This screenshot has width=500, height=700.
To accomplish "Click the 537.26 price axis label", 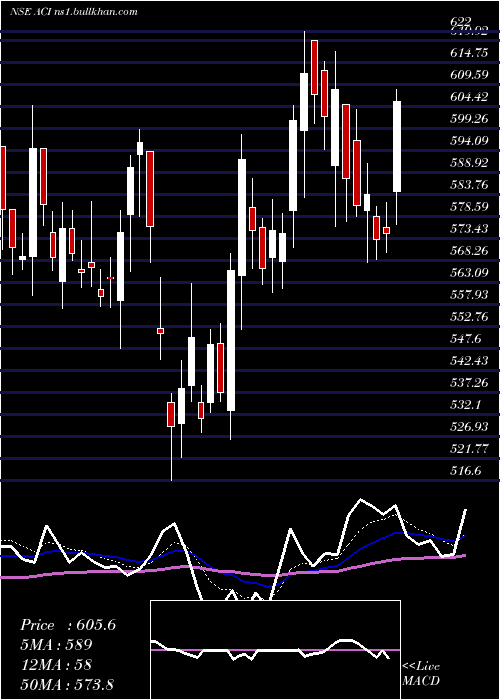I will 469,383.
